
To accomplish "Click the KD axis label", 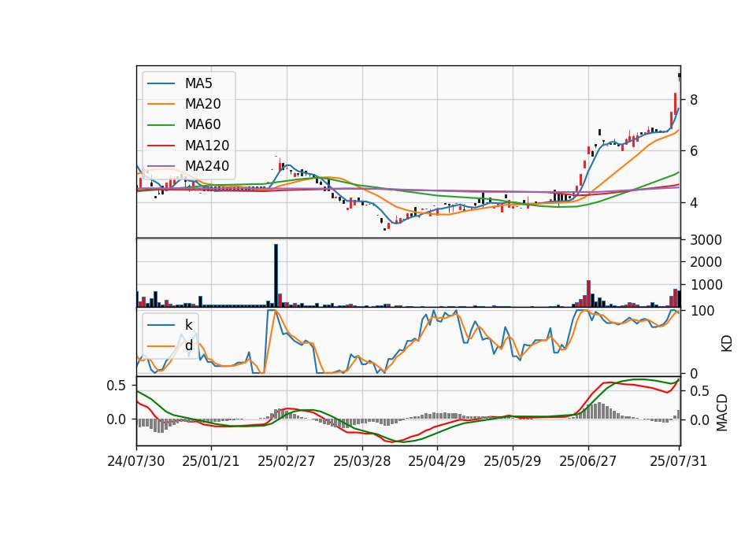I will [727, 344].
